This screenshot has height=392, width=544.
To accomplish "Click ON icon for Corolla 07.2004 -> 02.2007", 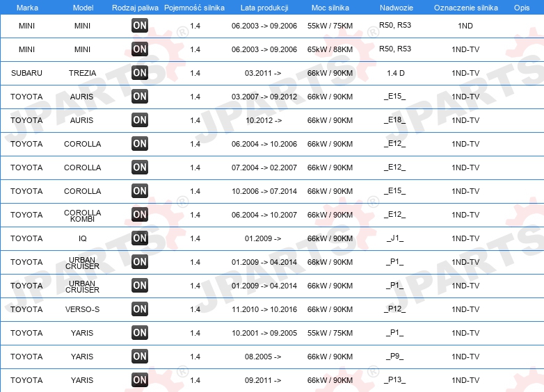I will tap(140, 167).
